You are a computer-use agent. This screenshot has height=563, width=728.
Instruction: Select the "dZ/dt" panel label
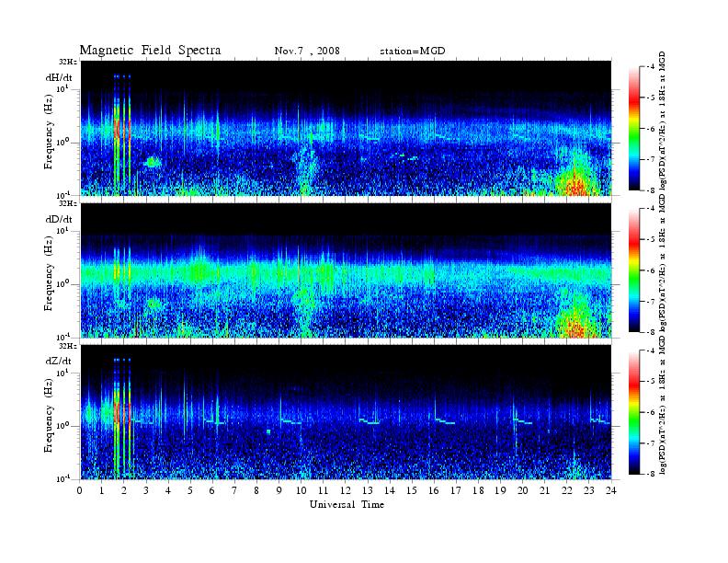59,361
